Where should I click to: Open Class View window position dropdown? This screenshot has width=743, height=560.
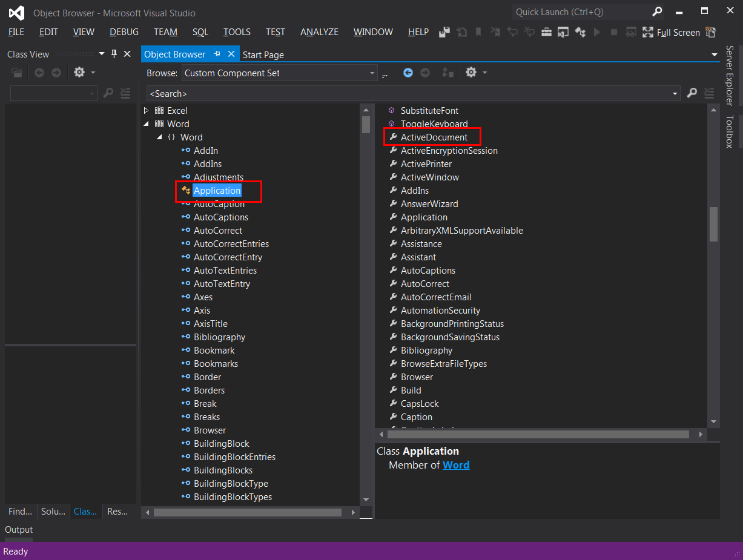tap(101, 54)
